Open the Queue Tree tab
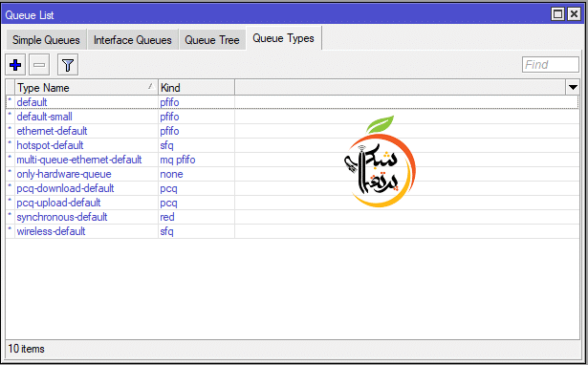 click(x=212, y=40)
